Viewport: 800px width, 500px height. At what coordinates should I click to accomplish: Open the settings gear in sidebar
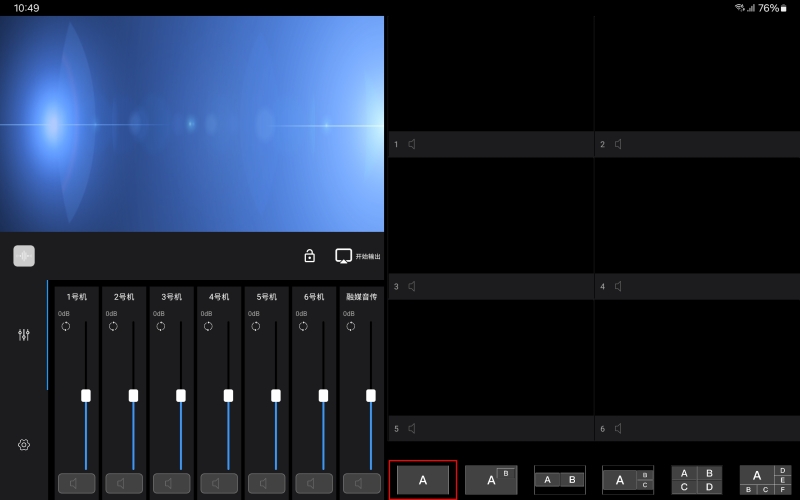tap(24, 445)
